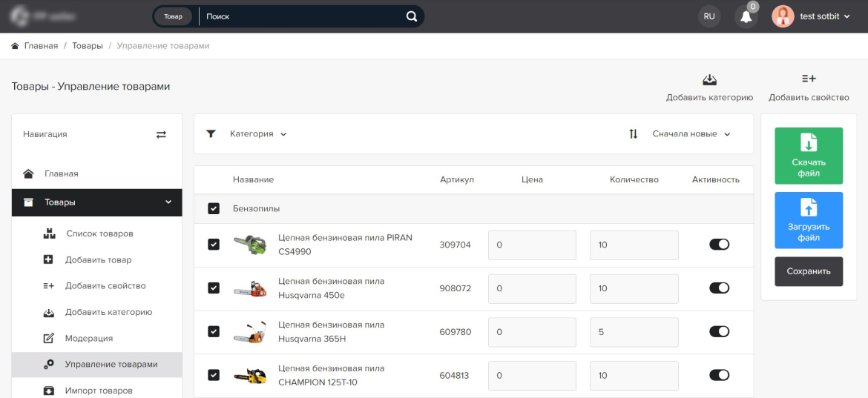Click into the Поиск search field
Image resolution: width=868 pixels, height=398 pixels.
(302, 16)
